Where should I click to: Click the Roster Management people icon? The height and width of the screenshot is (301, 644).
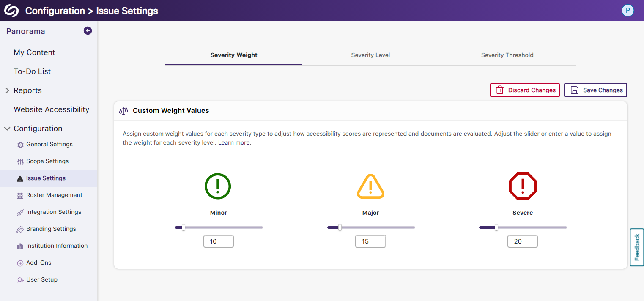coord(20,195)
